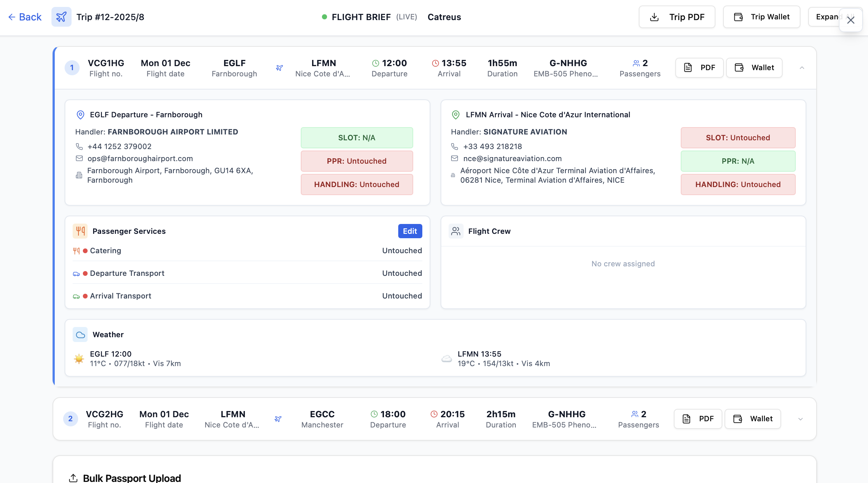Viewport: 868px width, 483px height.
Task: Click Edit in Passenger Services panel
Action: (x=410, y=231)
